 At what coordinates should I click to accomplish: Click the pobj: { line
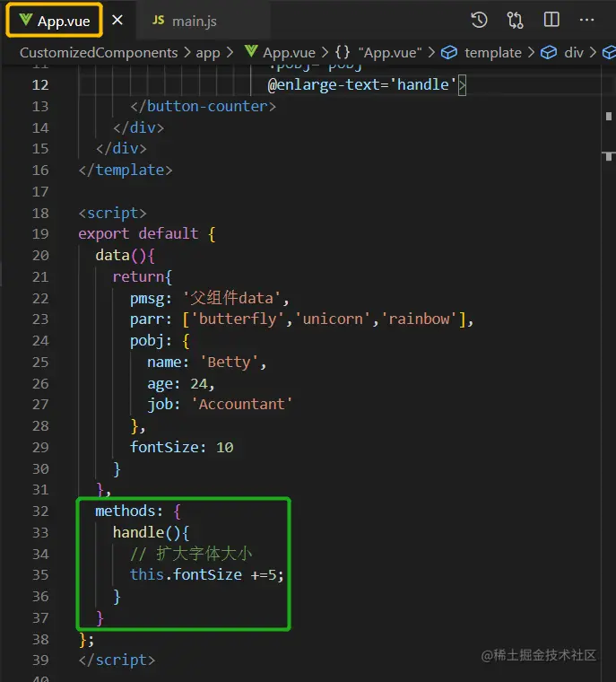point(160,341)
